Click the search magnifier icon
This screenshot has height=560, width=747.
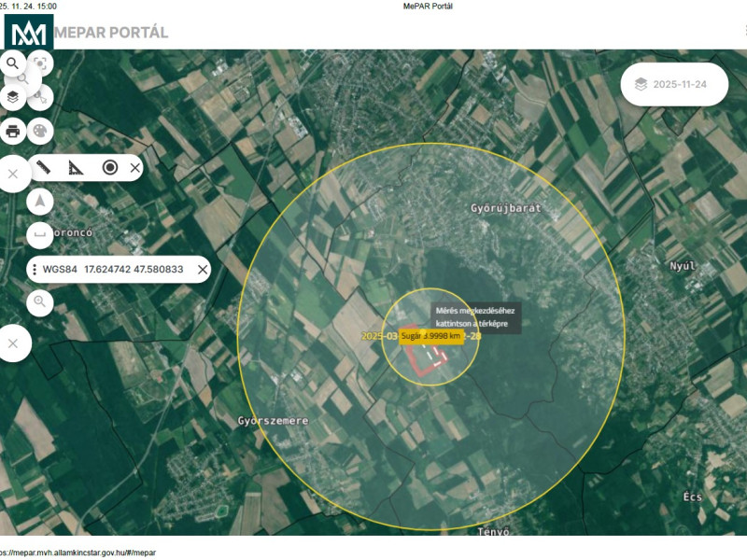pos(13,63)
